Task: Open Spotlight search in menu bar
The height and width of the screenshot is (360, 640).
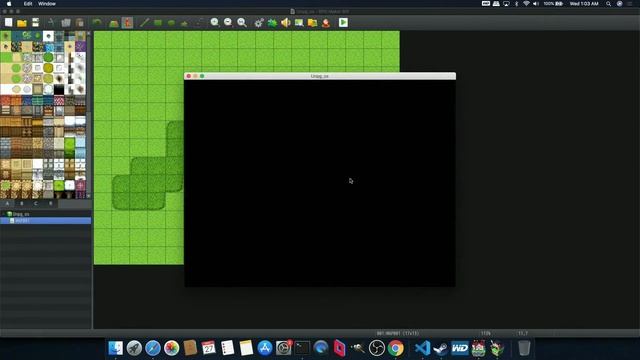Action: [608, 4]
